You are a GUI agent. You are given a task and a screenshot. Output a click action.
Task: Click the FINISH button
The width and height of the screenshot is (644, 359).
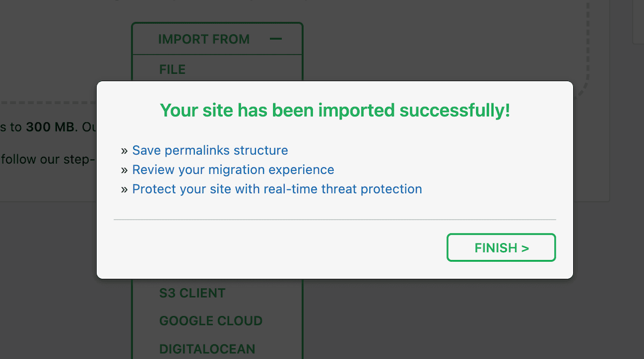[501, 247]
